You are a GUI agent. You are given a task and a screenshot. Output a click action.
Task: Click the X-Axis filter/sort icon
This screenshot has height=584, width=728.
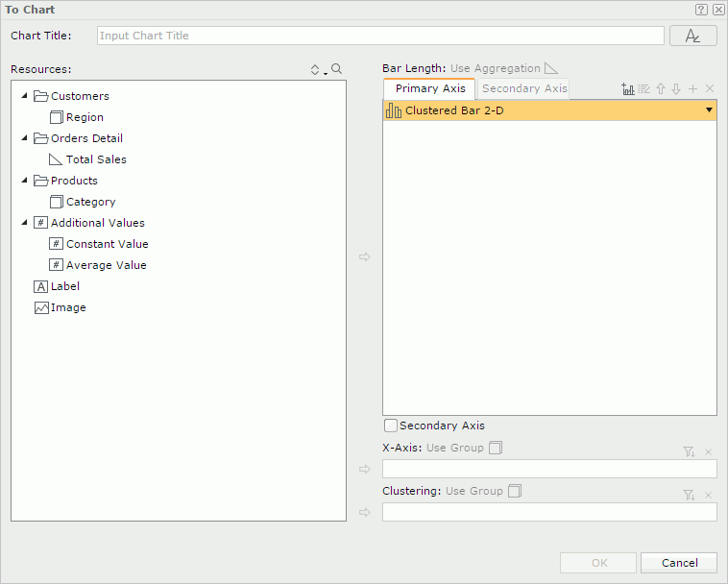[x=689, y=451]
